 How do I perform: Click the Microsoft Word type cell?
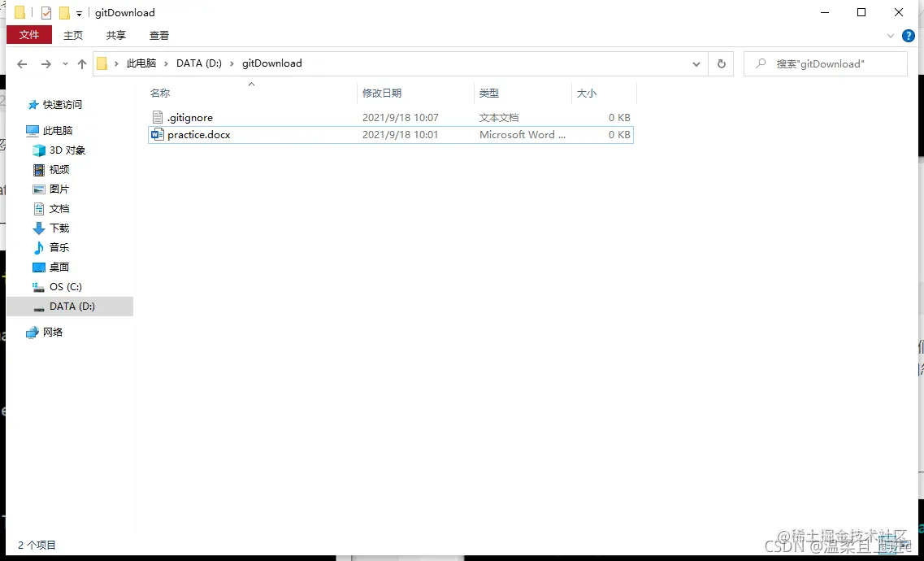(522, 135)
